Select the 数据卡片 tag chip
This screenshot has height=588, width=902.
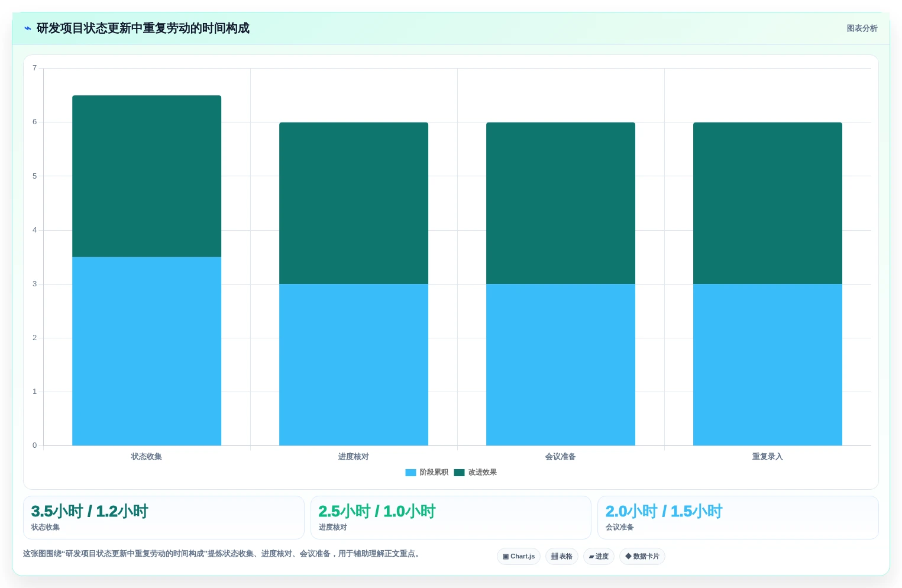(x=642, y=557)
